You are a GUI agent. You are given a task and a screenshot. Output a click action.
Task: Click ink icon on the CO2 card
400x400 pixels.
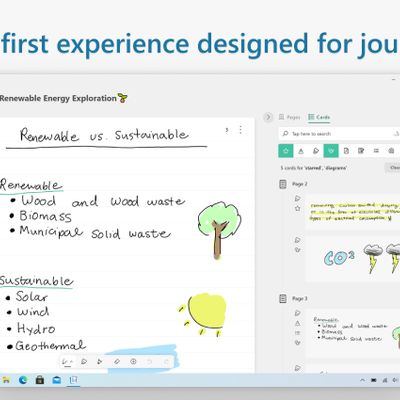pos(298,240)
